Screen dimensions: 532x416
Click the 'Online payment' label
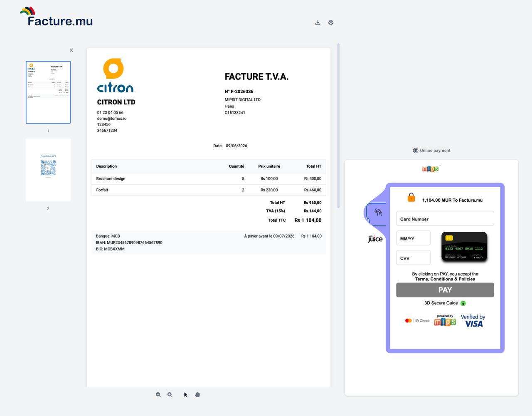click(435, 151)
